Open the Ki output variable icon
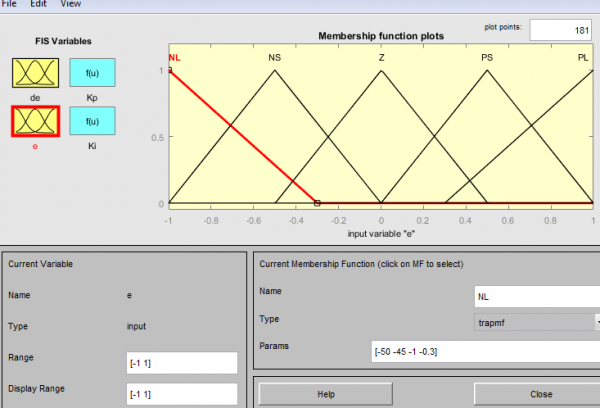The height and width of the screenshot is (408, 600). (x=92, y=121)
